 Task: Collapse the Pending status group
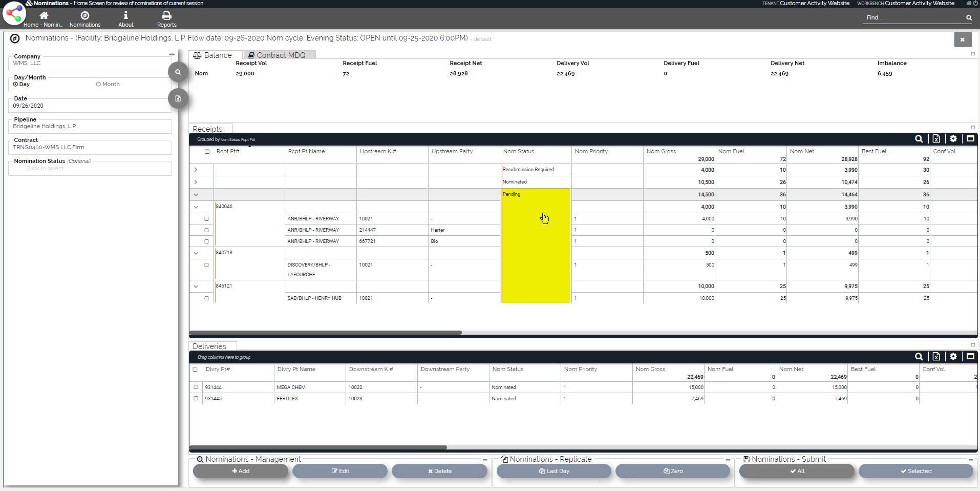(x=196, y=195)
